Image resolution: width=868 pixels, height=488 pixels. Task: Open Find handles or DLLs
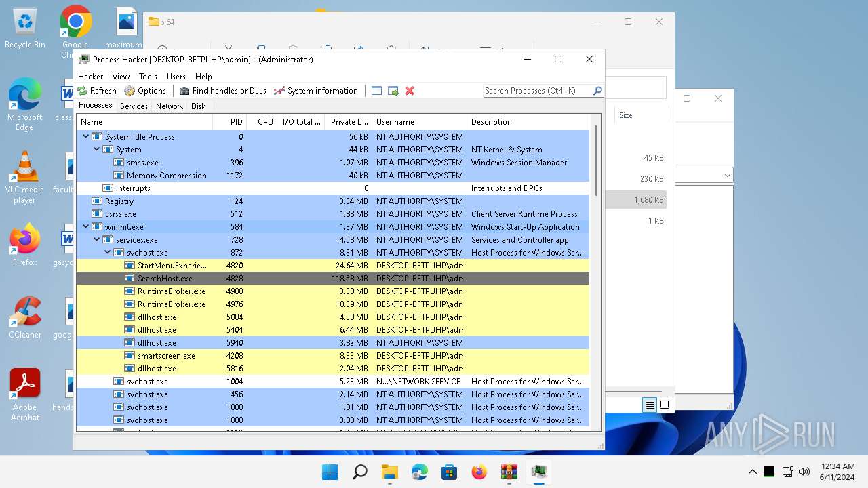223,91
